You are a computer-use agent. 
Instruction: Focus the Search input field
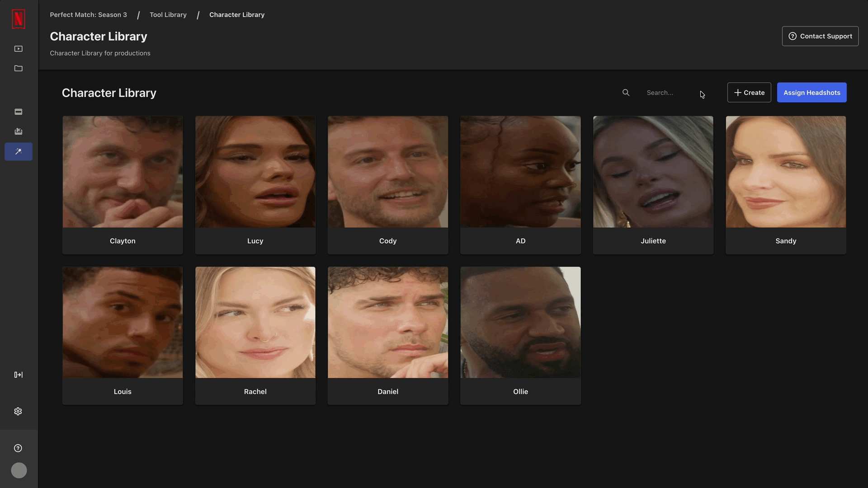pyautogui.click(x=669, y=93)
